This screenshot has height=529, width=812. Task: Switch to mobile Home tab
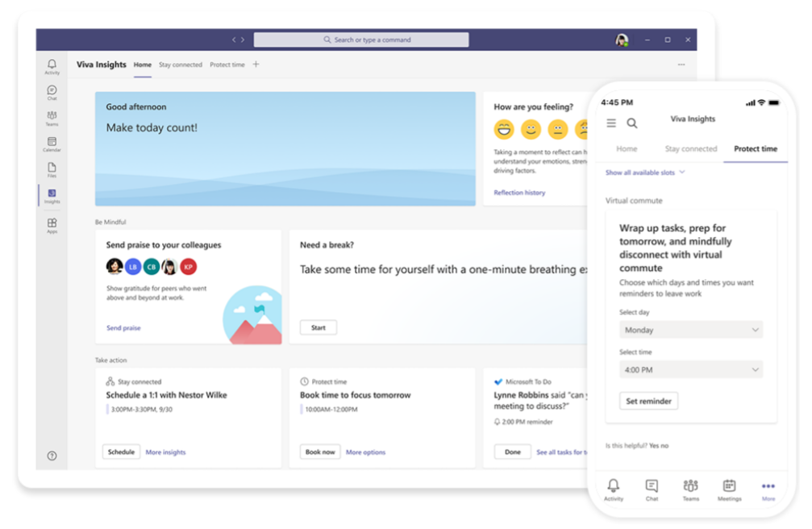627,148
